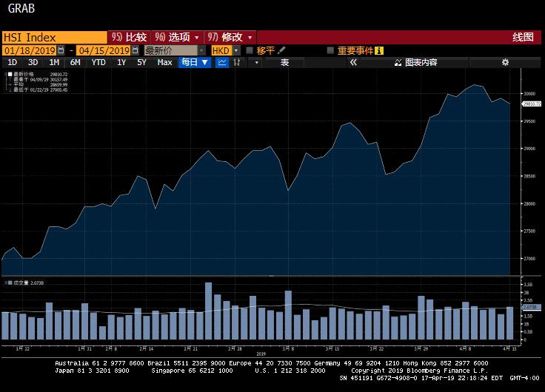Open start date calendar picker icon
This screenshot has width=545, height=392.
[61, 50]
